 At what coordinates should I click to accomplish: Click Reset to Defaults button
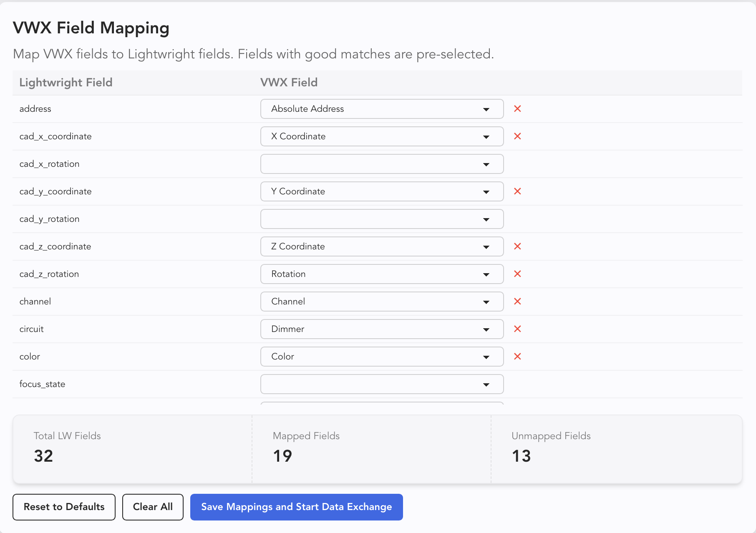64,507
